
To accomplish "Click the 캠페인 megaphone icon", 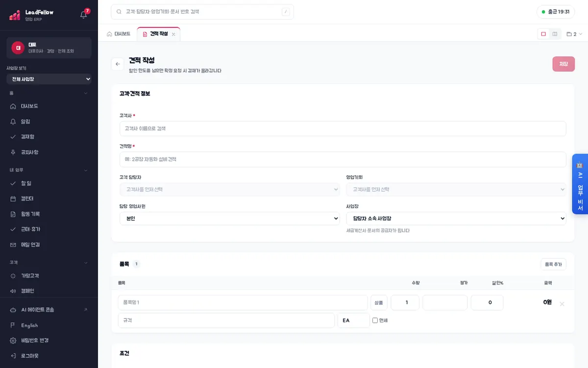I will pyautogui.click(x=13, y=291).
